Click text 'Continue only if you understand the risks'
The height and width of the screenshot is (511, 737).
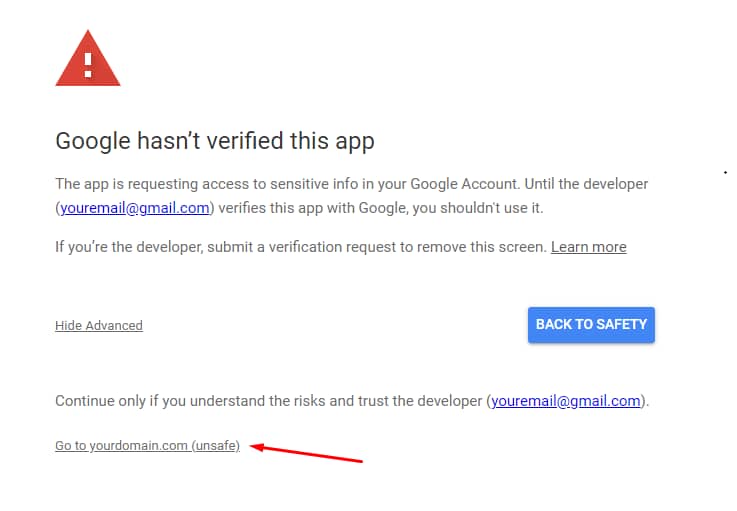(x=190, y=401)
